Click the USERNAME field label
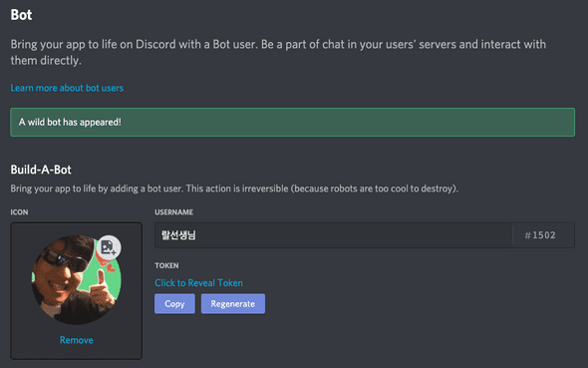The width and height of the screenshot is (588, 368). 174,212
